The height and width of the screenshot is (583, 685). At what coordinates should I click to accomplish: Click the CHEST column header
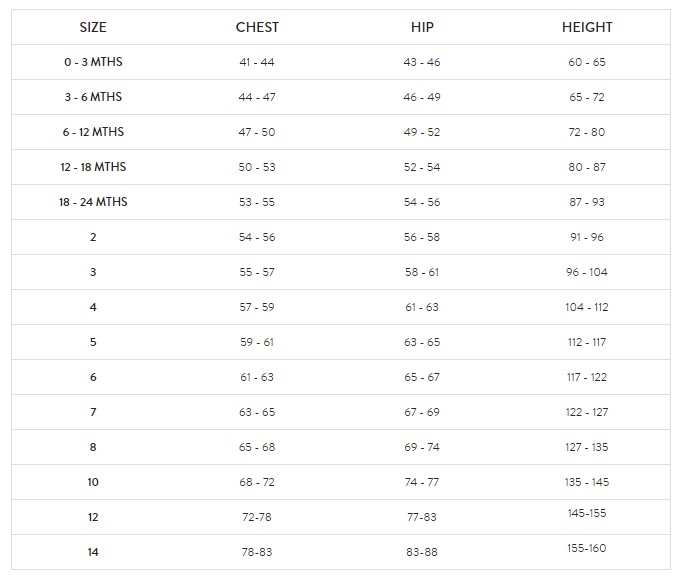pyautogui.click(x=257, y=27)
